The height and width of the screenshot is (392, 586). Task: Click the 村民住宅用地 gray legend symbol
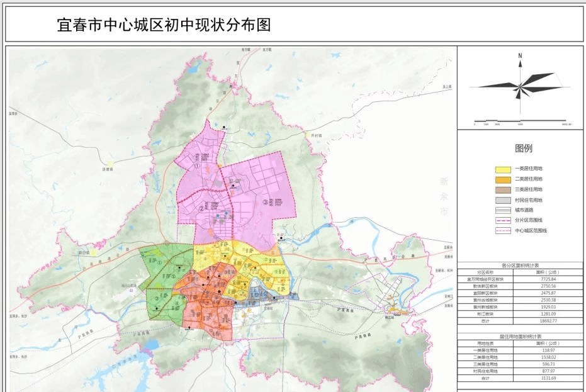[x=503, y=199]
